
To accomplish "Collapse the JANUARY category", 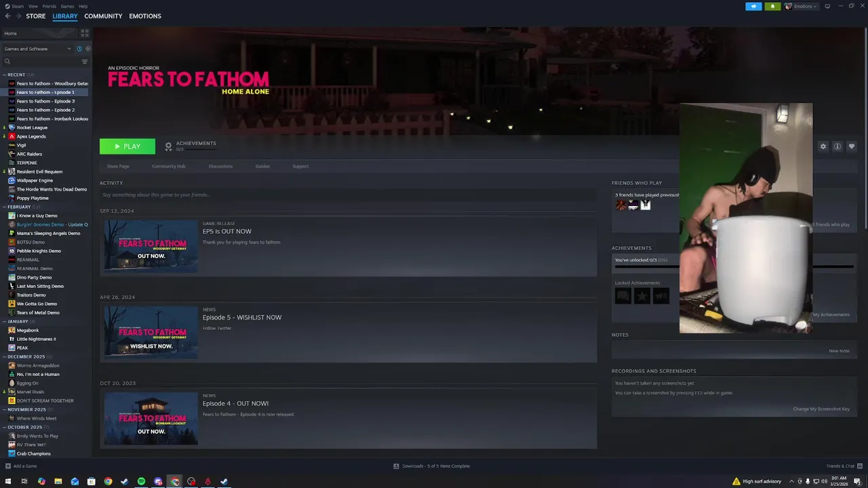I will (5, 321).
